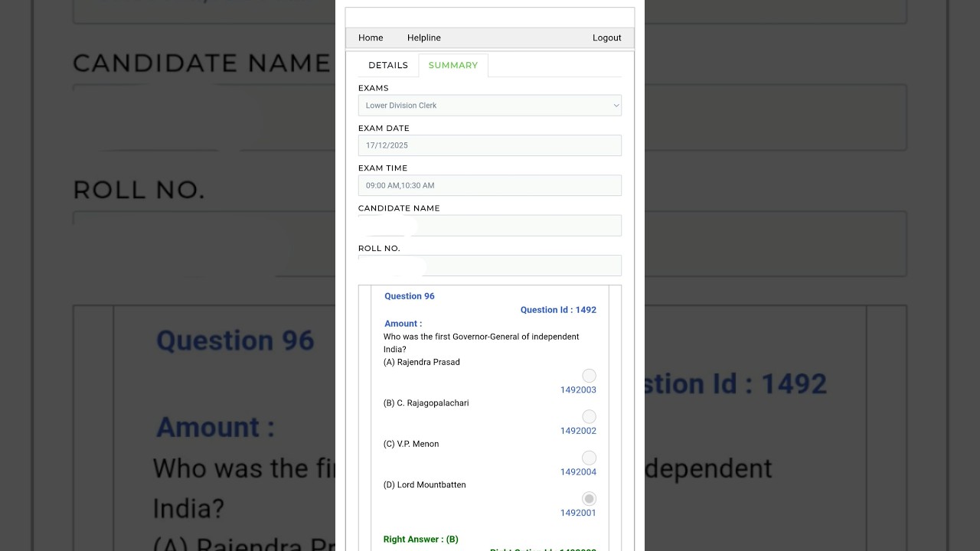Click the option text (A) Rajendra Prasad

422,362
